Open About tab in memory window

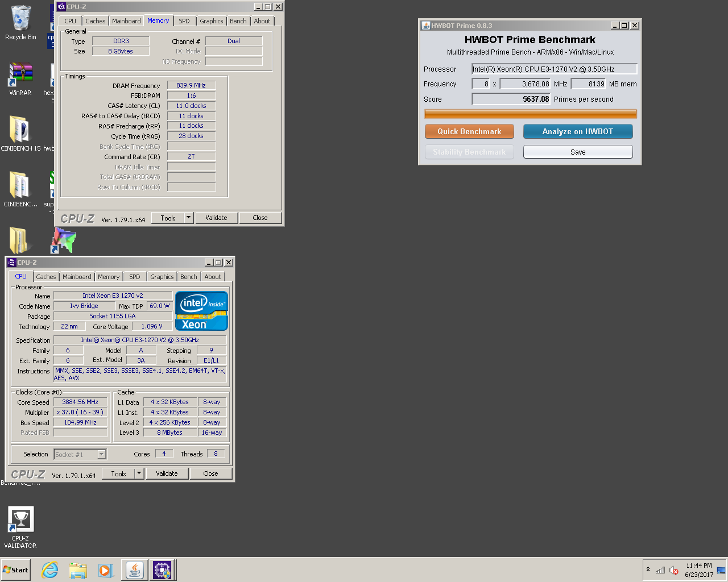pos(262,21)
